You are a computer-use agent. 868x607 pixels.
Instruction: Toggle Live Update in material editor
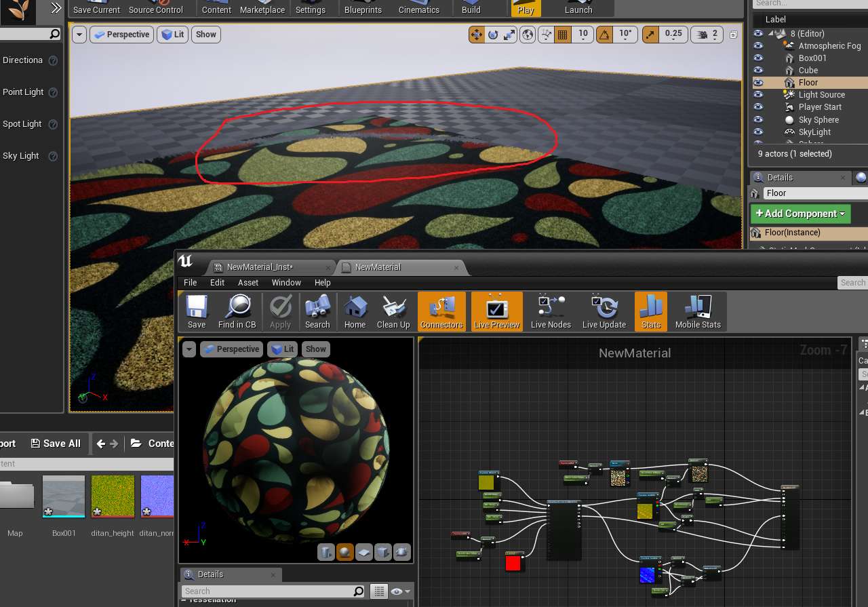[x=604, y=311]
